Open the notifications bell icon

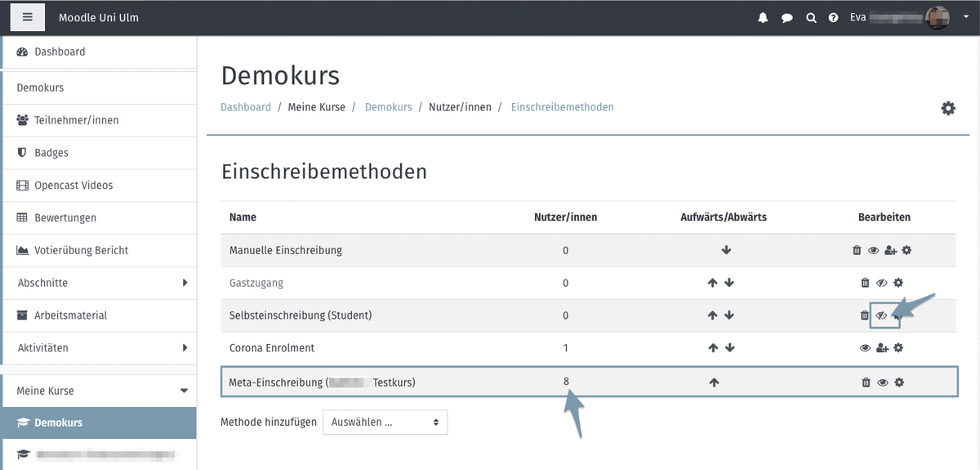[x=763, y=17]
